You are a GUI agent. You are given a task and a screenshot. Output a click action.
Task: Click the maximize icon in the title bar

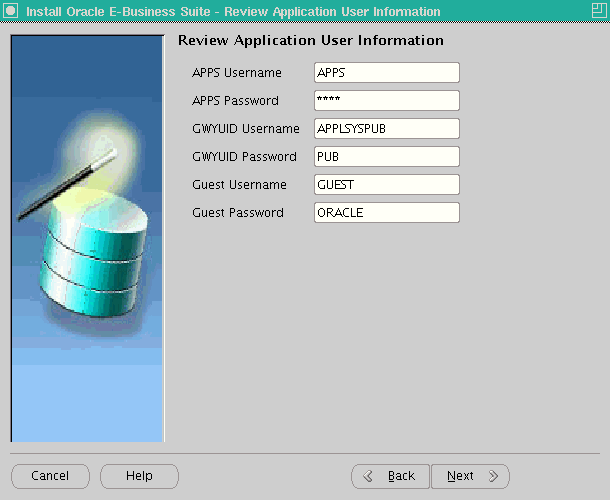point(599,11)
